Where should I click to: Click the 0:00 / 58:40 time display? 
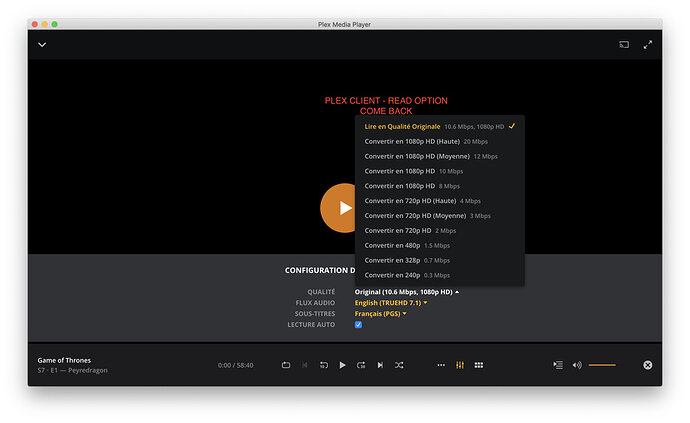point(235,365)
